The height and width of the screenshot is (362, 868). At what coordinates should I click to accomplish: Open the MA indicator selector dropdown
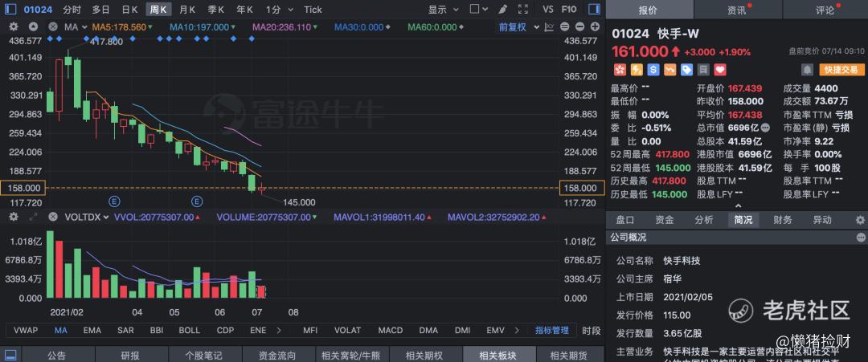[x=76, y=27]
